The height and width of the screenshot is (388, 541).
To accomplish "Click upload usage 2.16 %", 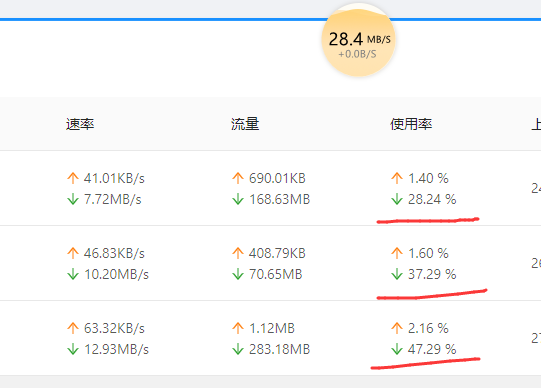I will [428, 328].
